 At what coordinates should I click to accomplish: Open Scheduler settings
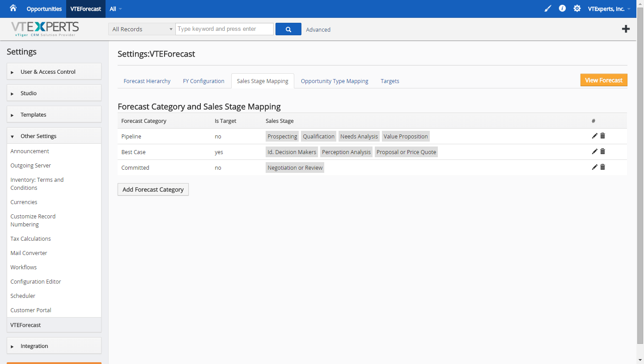tap(23, 296)
